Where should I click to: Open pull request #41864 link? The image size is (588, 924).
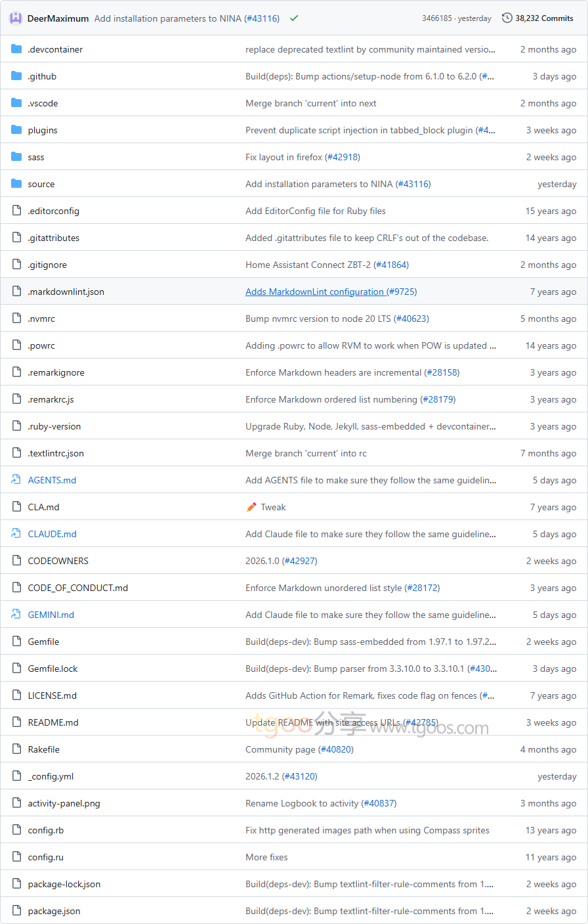click(x=391, y=265)
